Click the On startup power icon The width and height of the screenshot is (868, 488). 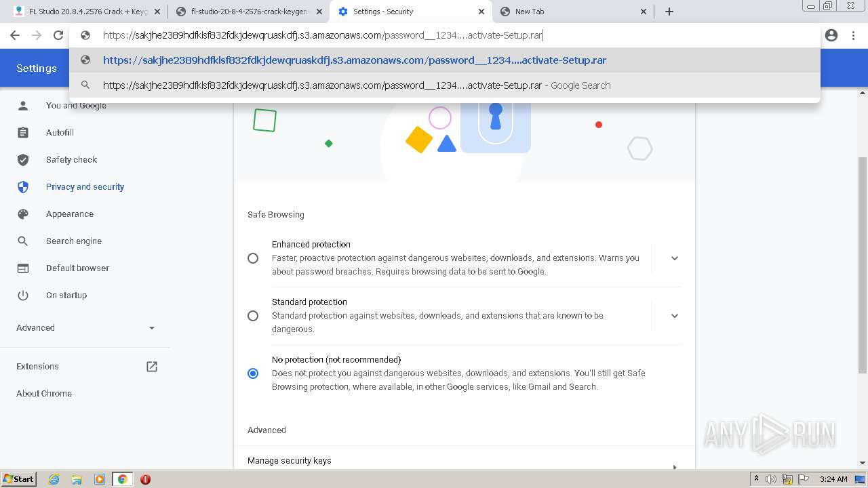click(x=23, y=296)
